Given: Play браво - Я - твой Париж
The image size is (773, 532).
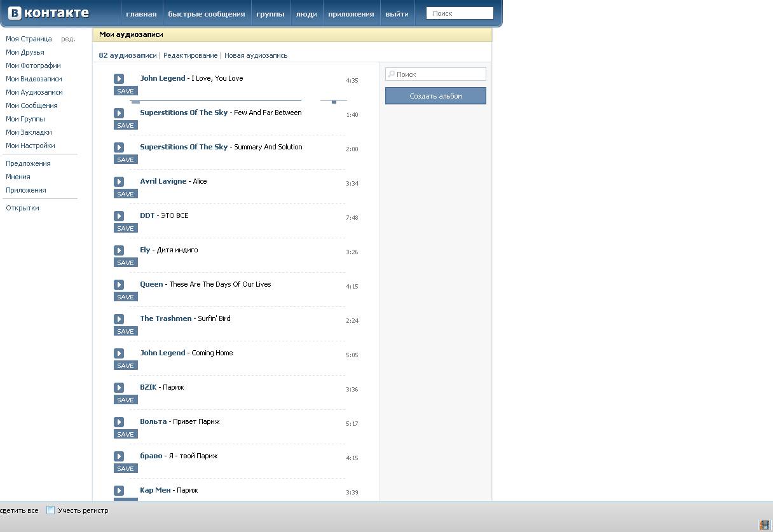Looking at the screenshot, I should [x=119, y=456].
